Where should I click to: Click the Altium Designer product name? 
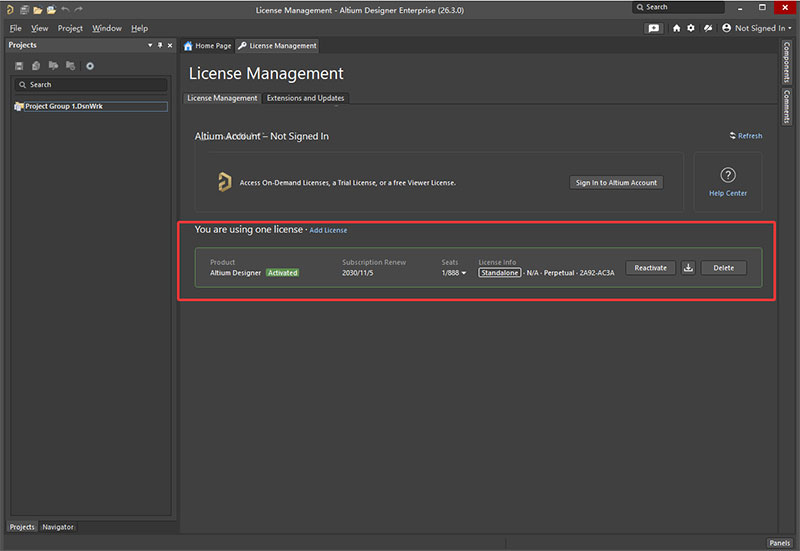coord(235,273)
